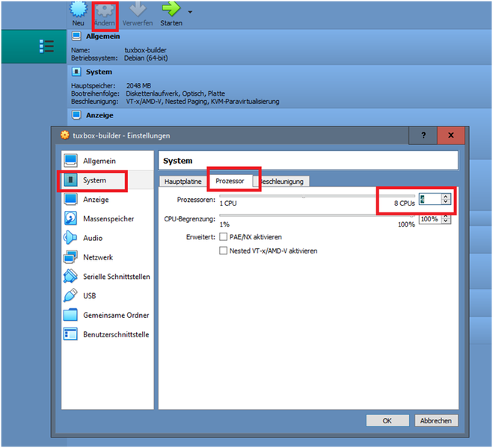Open Gemeinsame Ordner settings

pyautogui.click(x=115, y=315)
